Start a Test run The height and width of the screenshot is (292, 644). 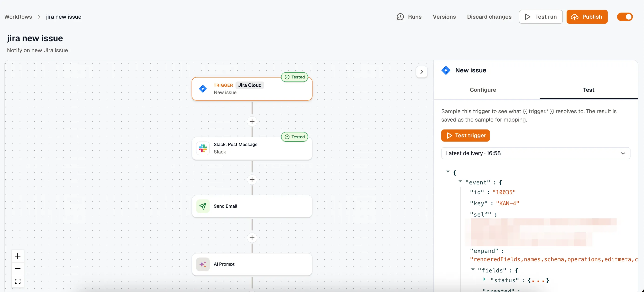[541, 17]
